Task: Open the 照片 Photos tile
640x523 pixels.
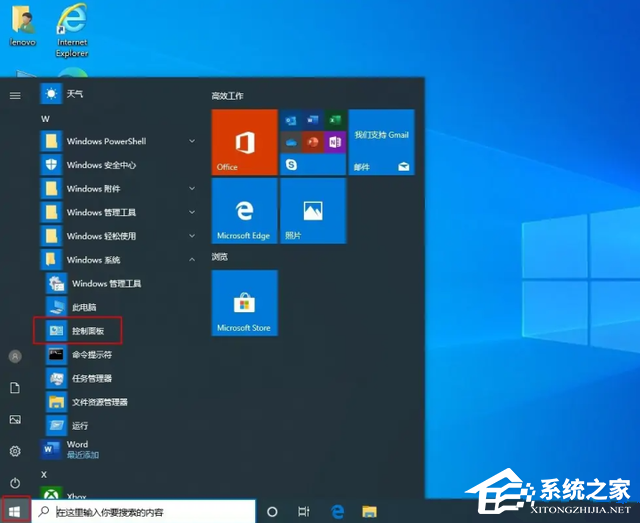Action: tap(313, 211)
